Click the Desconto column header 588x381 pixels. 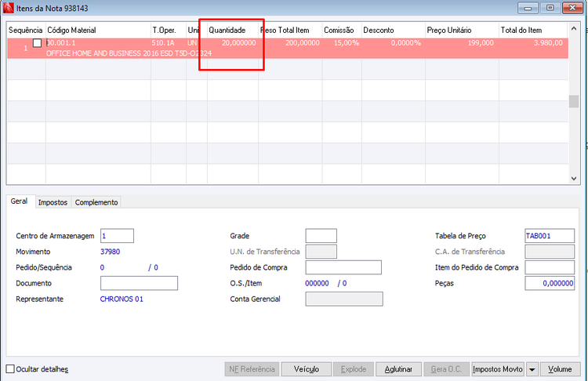(x=394, y=30)
